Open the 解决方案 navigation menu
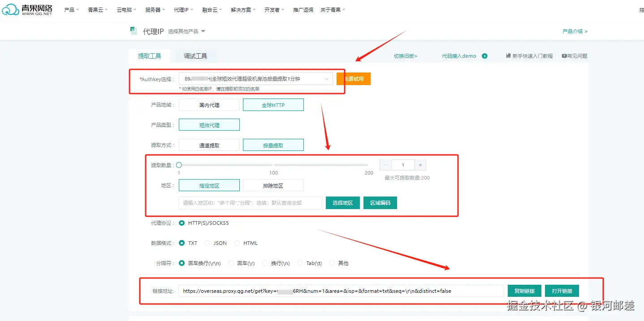 [244, 10]
